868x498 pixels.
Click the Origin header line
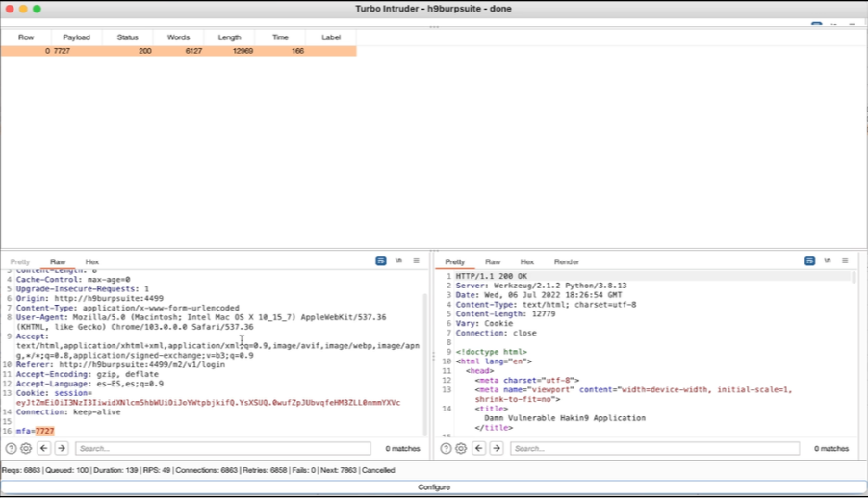89,298
